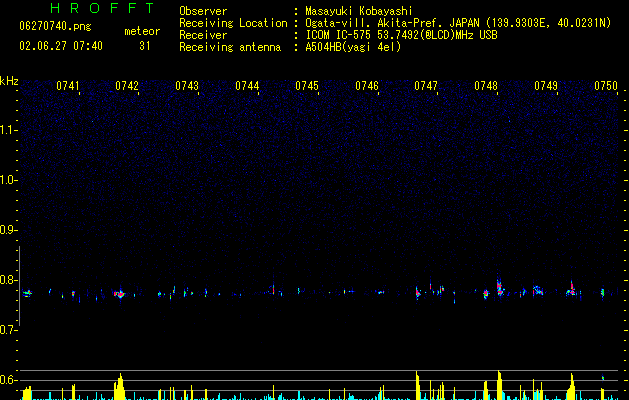Click the Ogata-vill. Akita-Pref. JAPAN location text
The width and height of the screenshot is (629, 400).
(458, 23)
